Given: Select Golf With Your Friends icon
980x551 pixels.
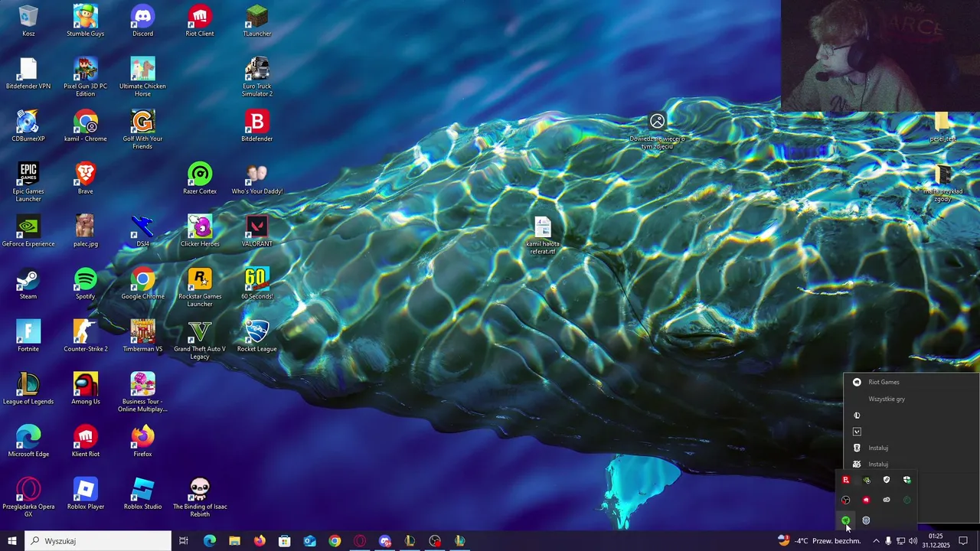Looking at the screenshot, I should (x=142, y=130).
